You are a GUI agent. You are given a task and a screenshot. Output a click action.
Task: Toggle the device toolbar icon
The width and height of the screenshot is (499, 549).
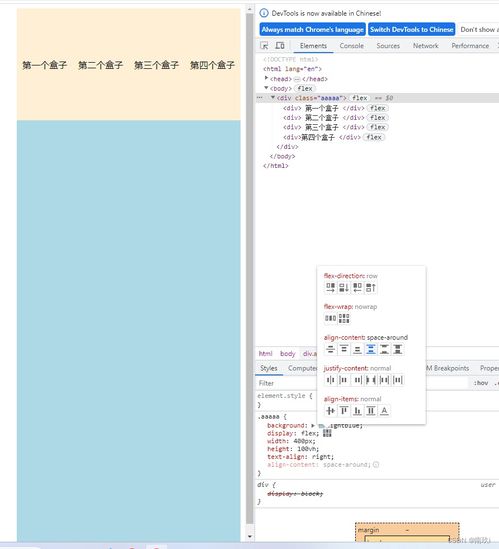[280, 46]
